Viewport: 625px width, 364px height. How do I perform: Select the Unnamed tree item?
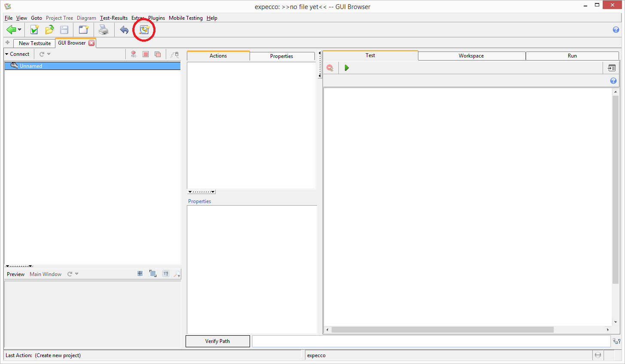31,66
